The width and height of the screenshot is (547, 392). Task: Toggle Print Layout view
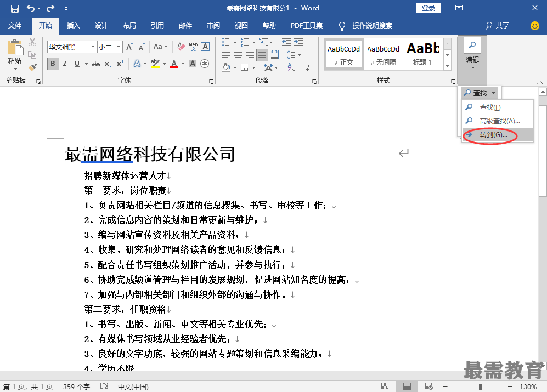[407, 386]
